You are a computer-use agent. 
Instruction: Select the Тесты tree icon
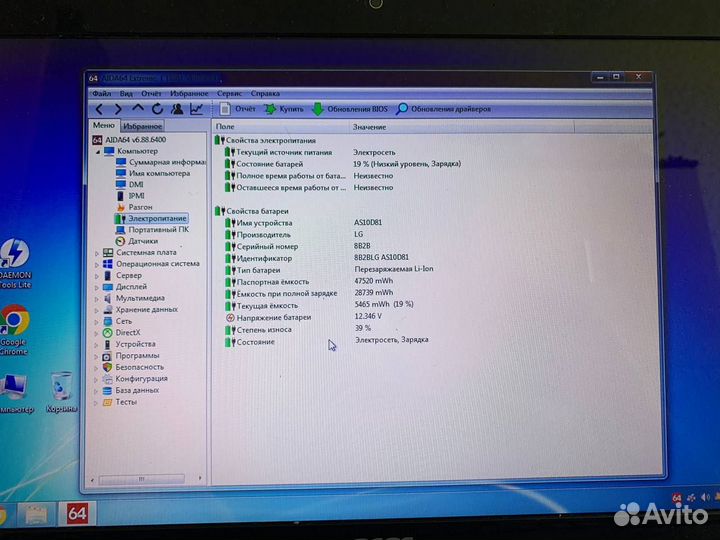tap(107, 402)
